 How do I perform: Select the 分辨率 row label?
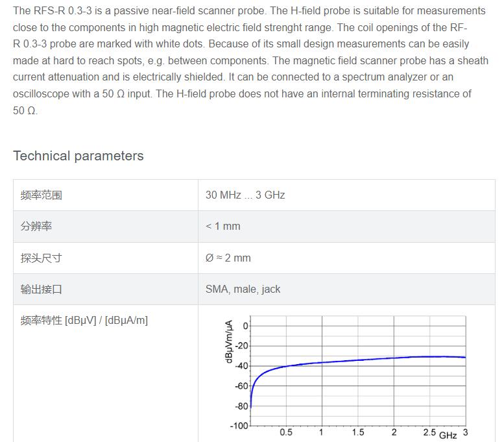36,226
